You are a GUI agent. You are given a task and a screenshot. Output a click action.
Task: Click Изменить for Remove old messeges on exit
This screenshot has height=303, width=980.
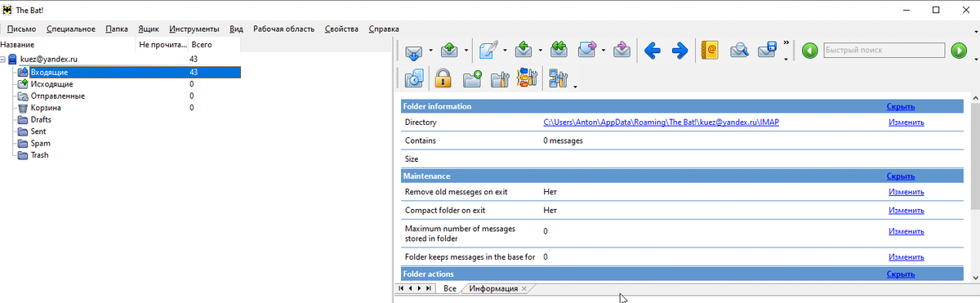[906, 192]
